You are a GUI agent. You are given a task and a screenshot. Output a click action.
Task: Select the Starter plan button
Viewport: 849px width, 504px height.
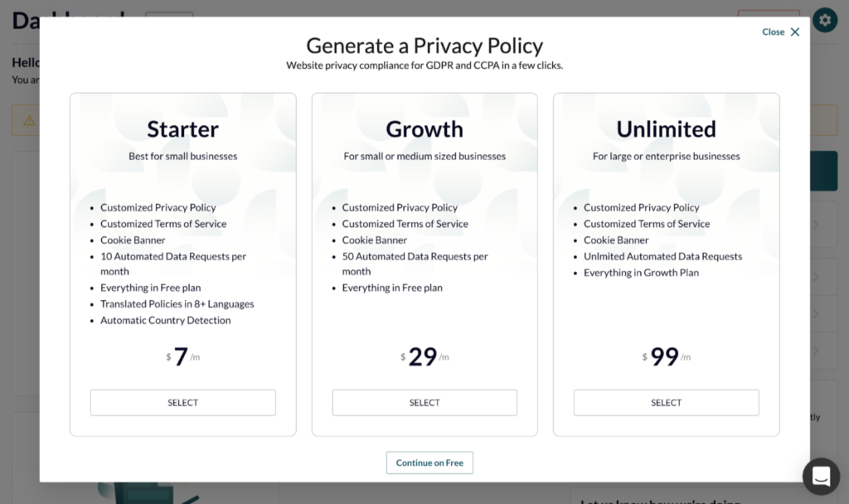click(182, 403)
